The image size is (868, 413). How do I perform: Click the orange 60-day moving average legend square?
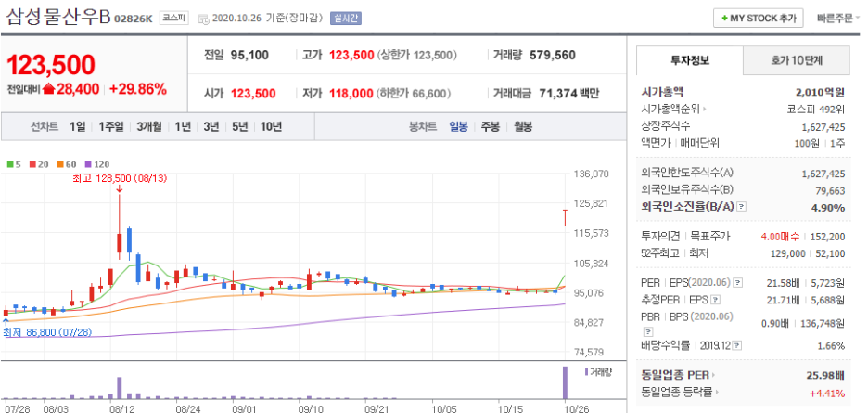[x=58, y=164]
